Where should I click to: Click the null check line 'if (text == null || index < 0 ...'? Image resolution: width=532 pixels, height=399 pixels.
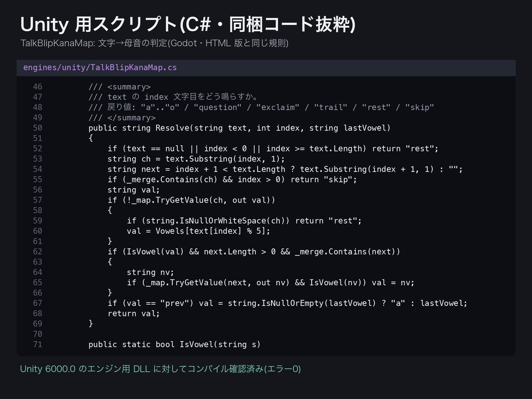273,149
